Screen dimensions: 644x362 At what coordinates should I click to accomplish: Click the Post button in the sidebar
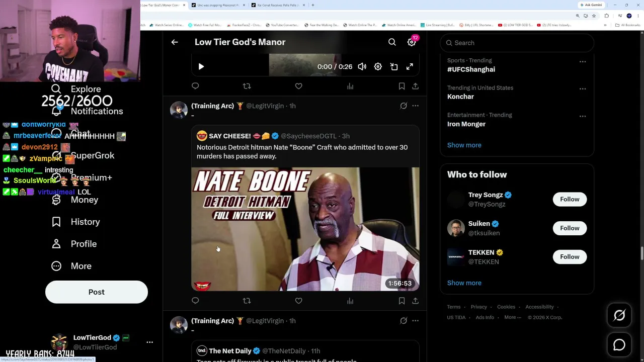pyautogui.click(x=97, y=292)
